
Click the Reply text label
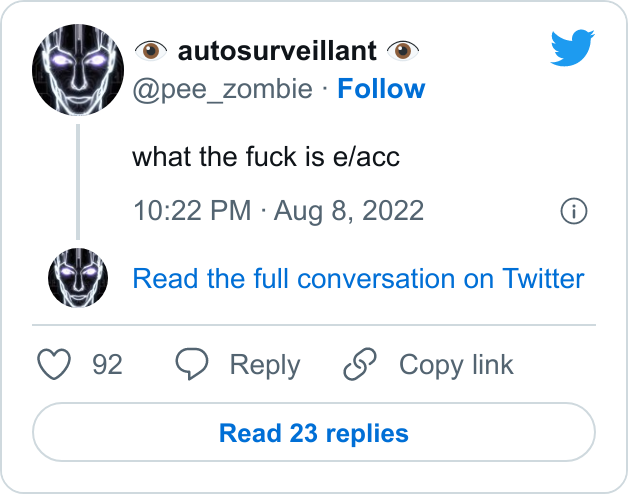click(x=265, y=365)
